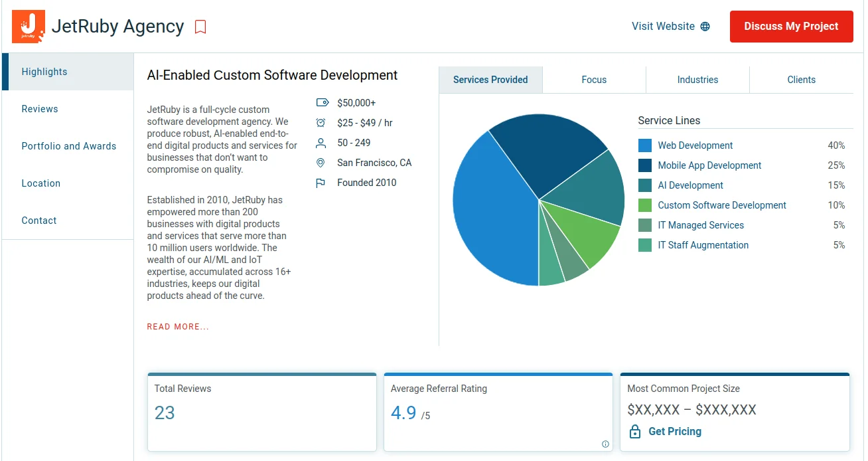This screenshot has height=461, width=868.
Task: Click the $XX,XXX – $XXX,XXX project size
Action: (692, 410)
